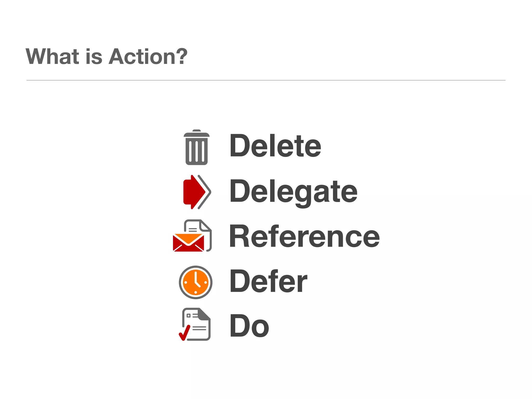Click the "What is Action?" slide title

click(x=107, y=57)
